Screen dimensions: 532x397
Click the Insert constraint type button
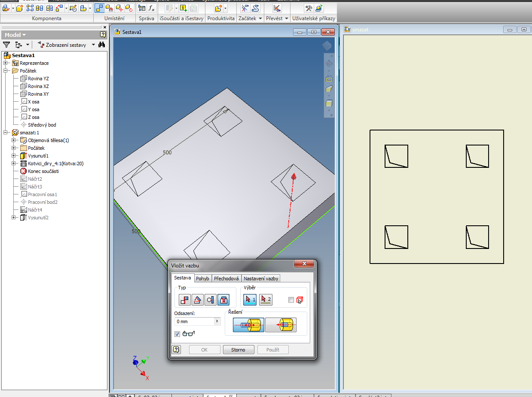point(223,300)
